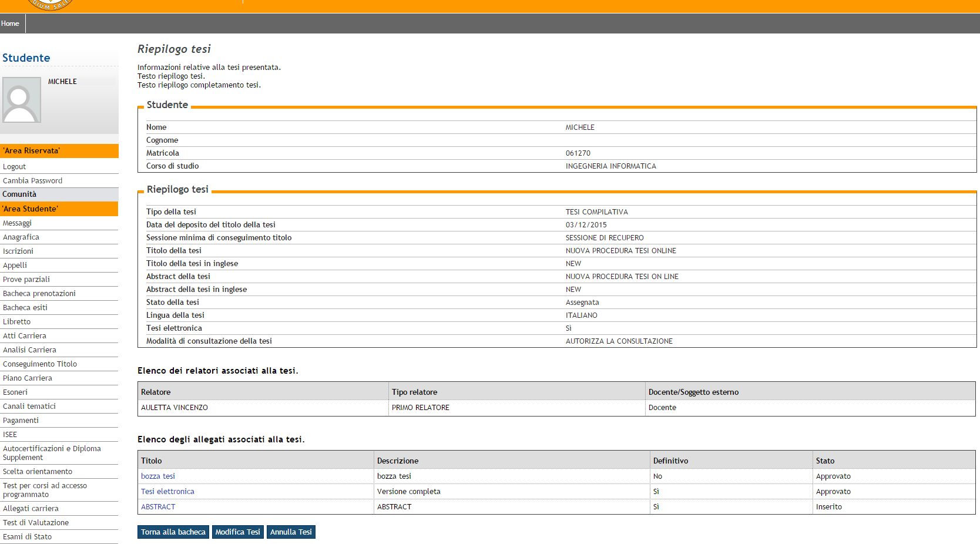
Task: Click Logout in the sidebar
Action: click(x=14, y=167)
